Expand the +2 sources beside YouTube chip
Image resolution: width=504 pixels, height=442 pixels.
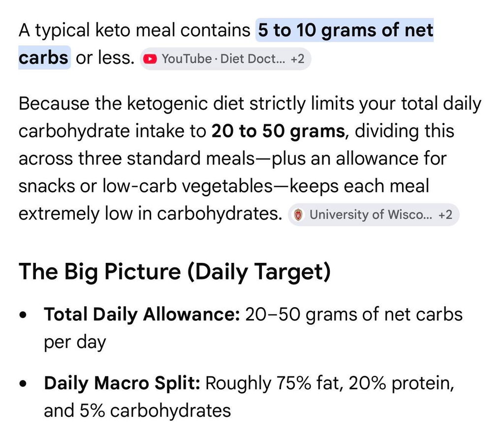click(x=297, y=59)
